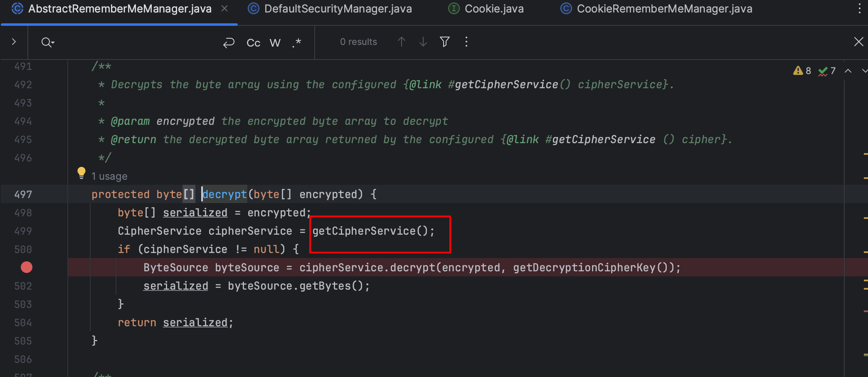Screen dimensions: 868x377
Task: Click the 'protected' keyword on line 497
Action: click(x=121, y=194)
